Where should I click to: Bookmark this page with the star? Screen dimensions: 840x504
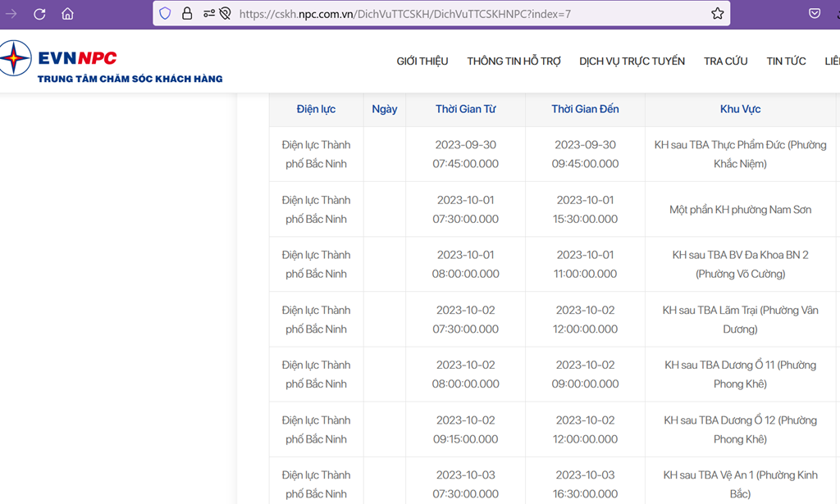click(717, 13)
